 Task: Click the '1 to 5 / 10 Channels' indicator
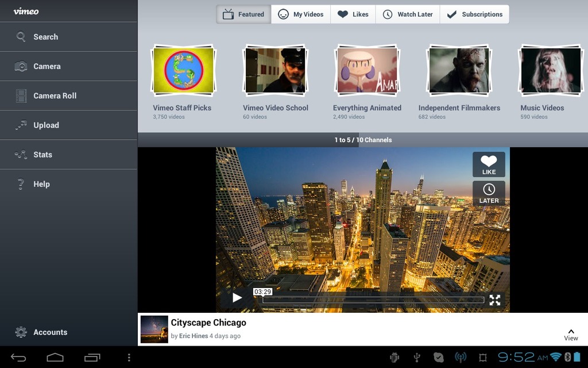click(363, 140)
